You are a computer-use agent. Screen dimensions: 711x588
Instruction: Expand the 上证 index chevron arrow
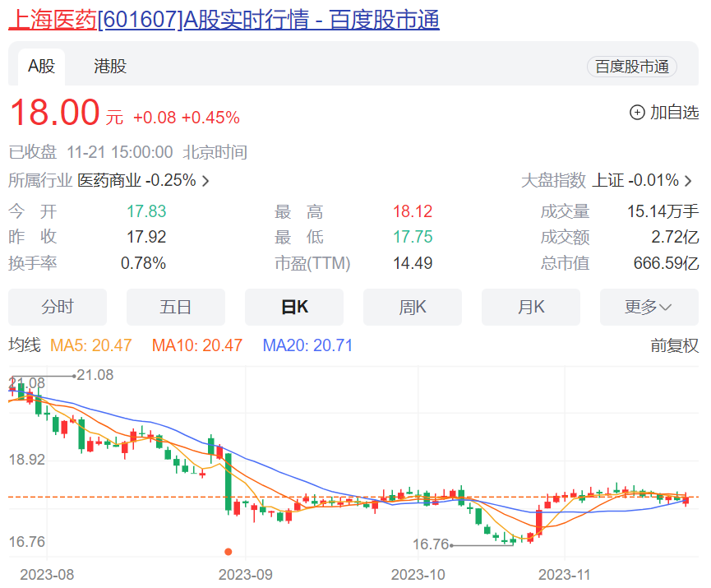point(688,181)
